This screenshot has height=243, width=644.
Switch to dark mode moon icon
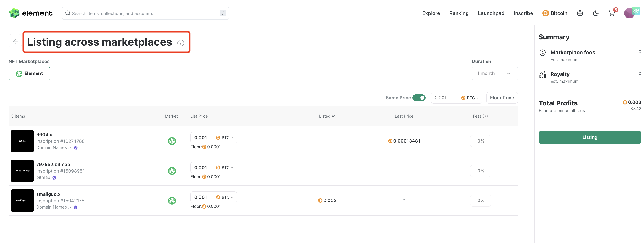click(x=595, y=13)
